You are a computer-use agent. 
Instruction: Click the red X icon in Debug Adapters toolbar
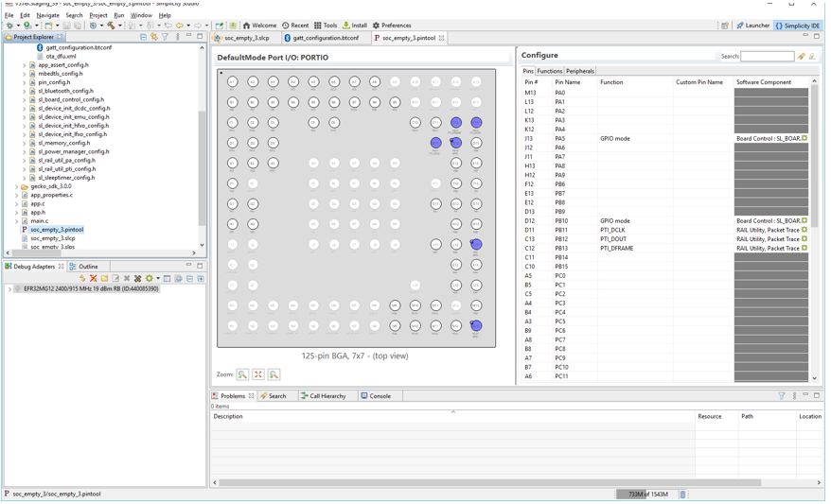click(94, 278)
